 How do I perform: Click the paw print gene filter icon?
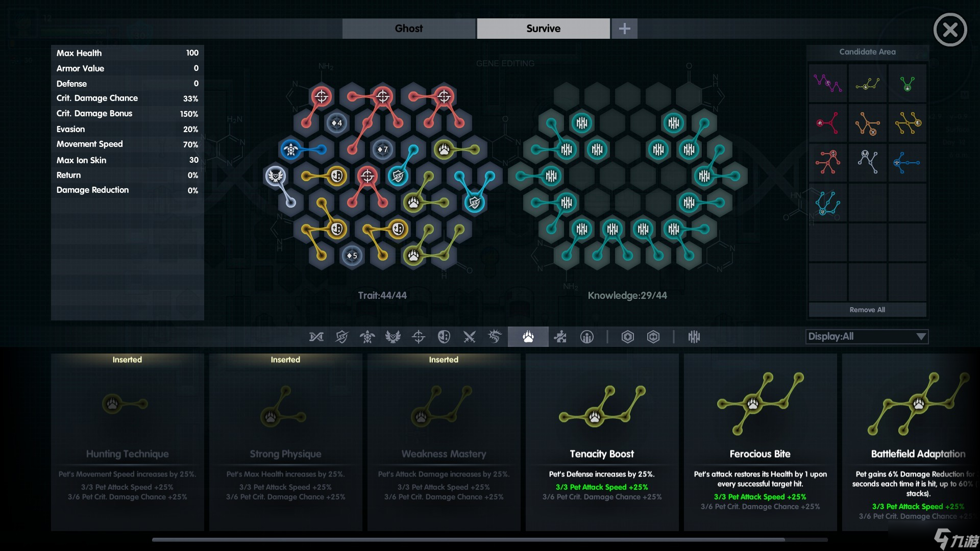[x=528, y=336]
